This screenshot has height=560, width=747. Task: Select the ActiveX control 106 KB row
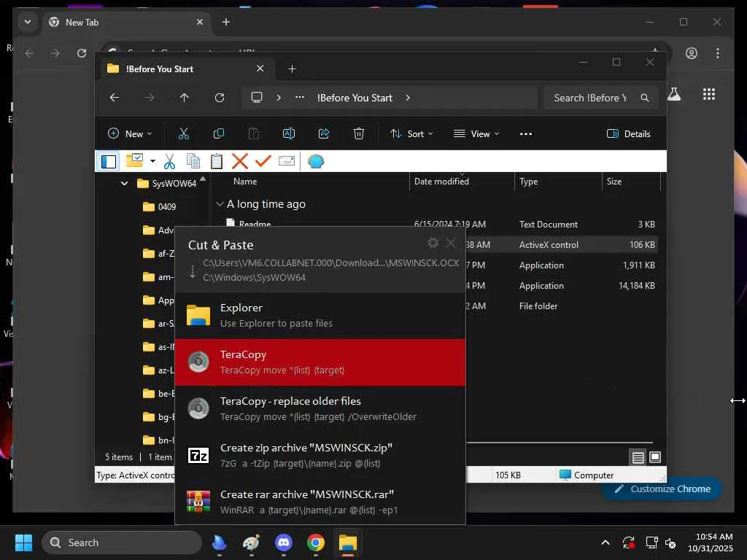561,245
